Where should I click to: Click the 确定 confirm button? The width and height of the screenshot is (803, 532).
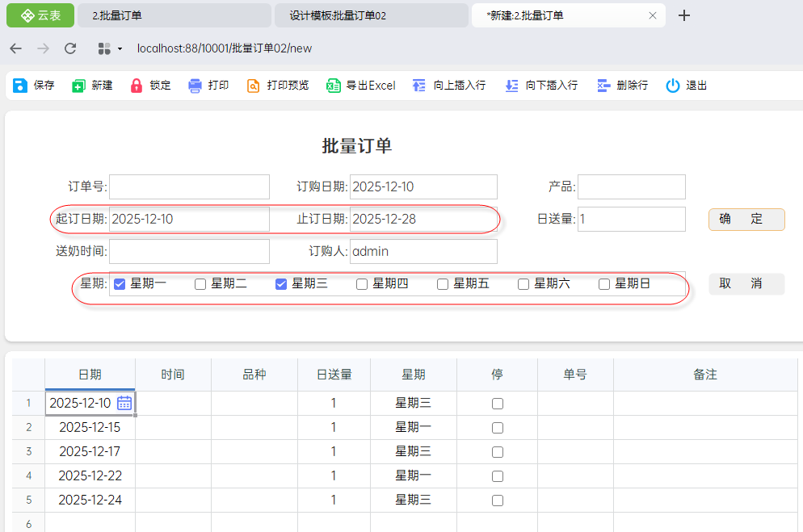click(x=746, y=220)
